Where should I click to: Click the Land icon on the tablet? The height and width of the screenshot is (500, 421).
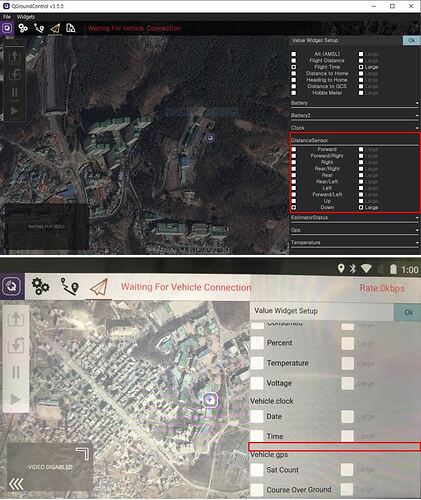coord(16,345)
